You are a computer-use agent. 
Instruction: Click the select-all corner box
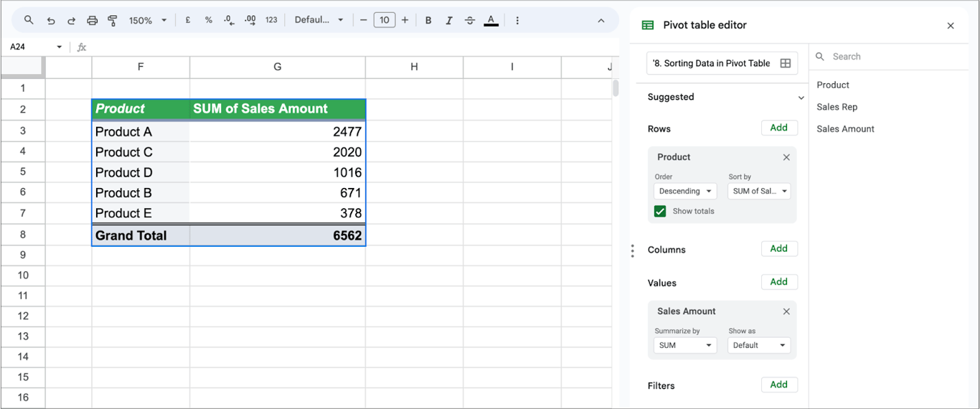[23, 67]
